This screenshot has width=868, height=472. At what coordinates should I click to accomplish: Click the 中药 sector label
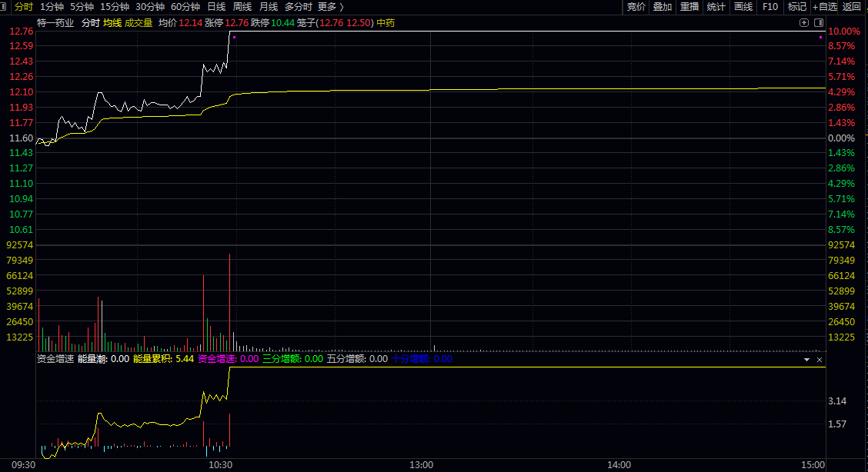coord(386,22)
